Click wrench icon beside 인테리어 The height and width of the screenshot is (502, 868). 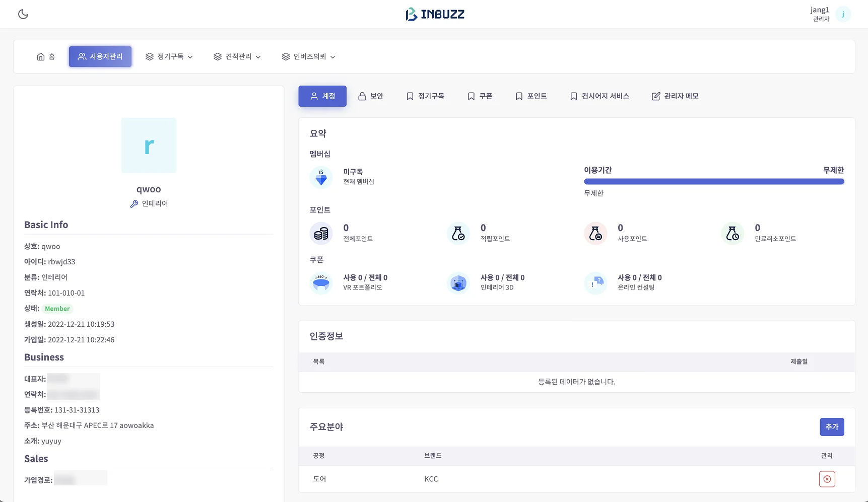[134, 204]
